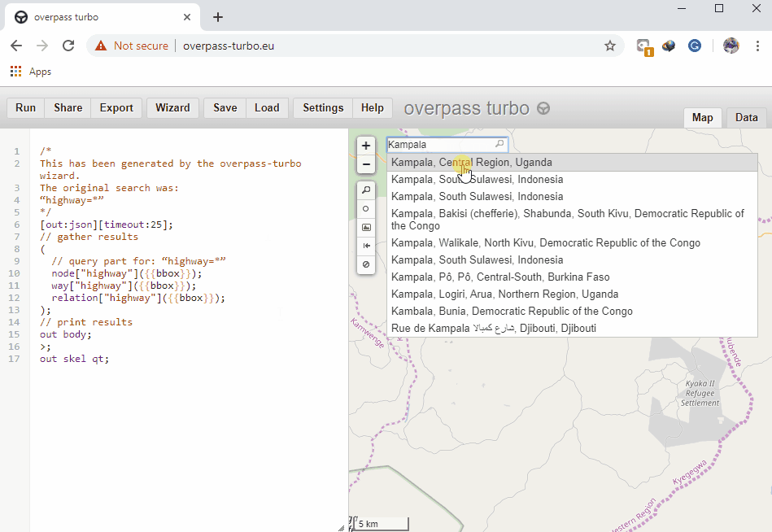Screen dimensions: 772x532
Task: Open the Chrome three-dot menu
Action: (x=757, y=46)
